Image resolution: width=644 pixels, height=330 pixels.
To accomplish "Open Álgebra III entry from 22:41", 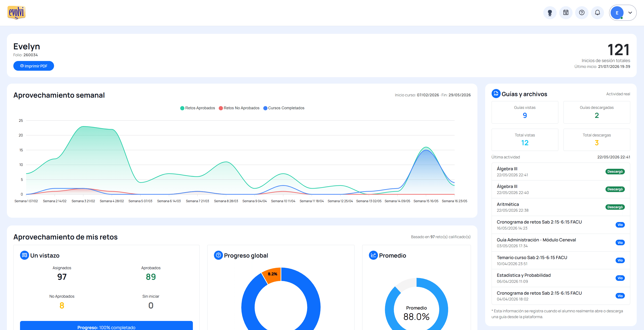I will (560, 172).
